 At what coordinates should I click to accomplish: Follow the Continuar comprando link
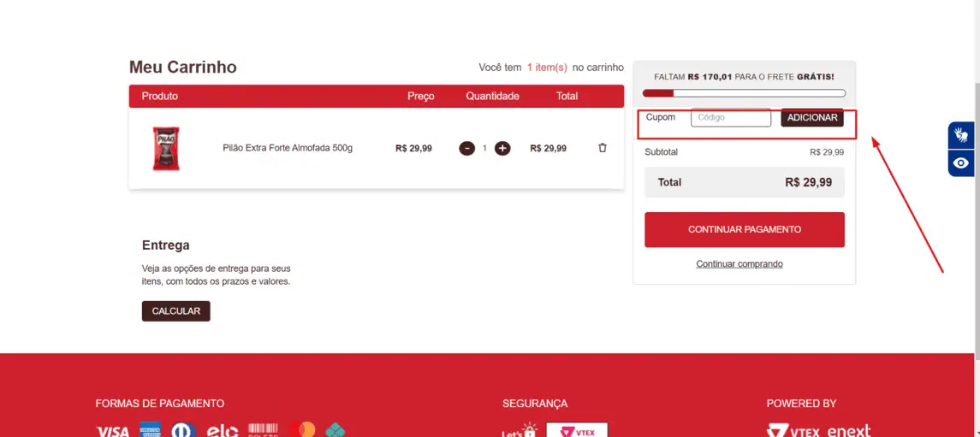pos(739,264)
